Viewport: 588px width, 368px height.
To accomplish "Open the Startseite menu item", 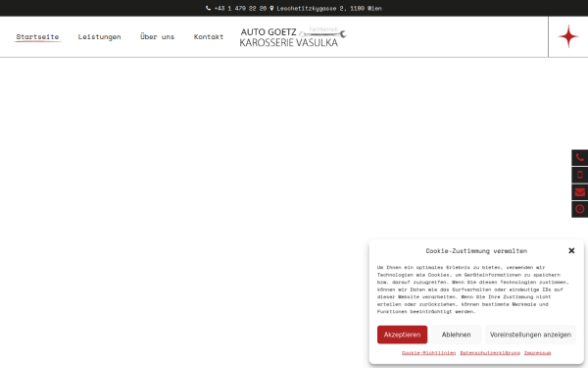I will (37, 37).
